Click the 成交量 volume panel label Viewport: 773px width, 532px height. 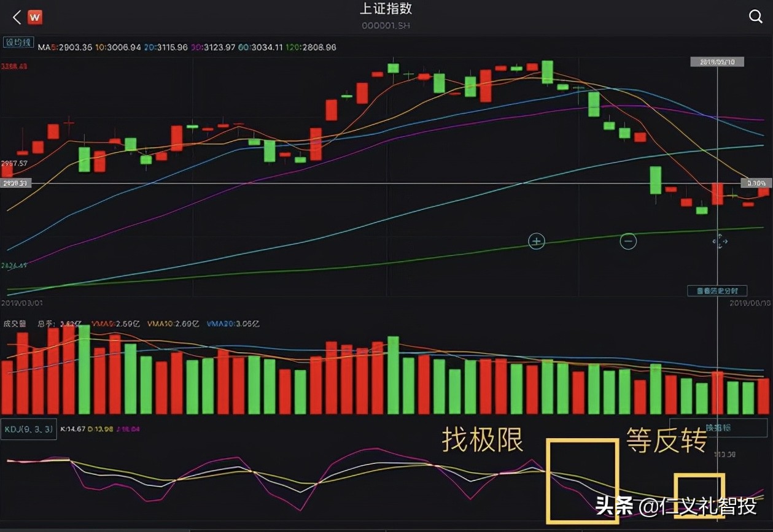[14, 323]
